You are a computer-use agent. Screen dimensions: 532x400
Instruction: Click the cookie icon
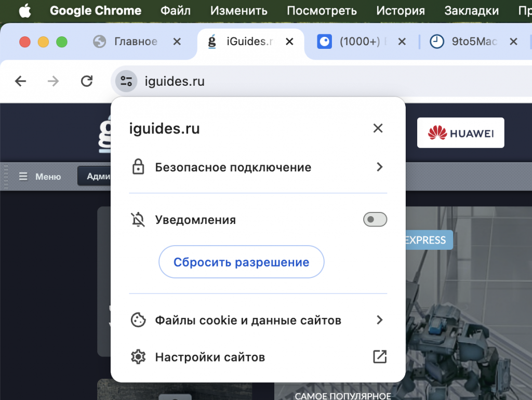pos(138,320)
